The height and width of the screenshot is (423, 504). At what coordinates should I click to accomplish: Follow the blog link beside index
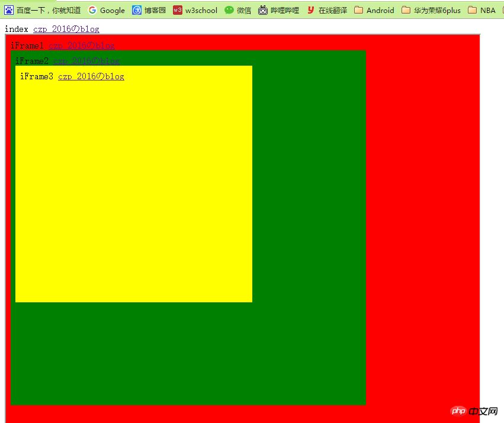click(66, 29)
